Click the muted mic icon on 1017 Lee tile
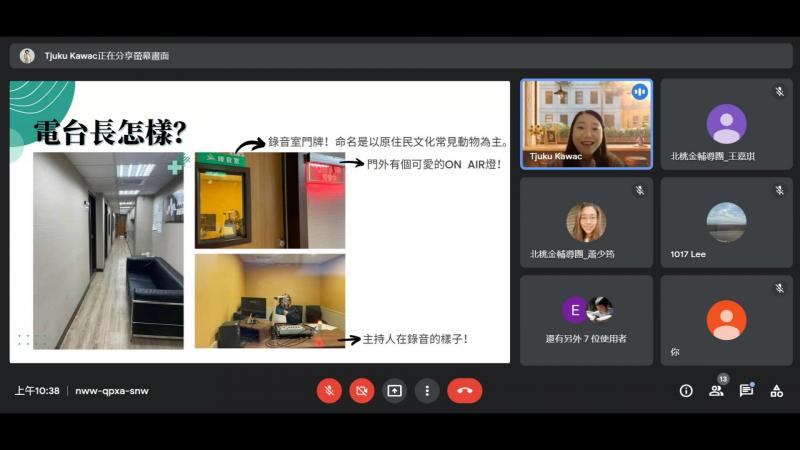 779,190
